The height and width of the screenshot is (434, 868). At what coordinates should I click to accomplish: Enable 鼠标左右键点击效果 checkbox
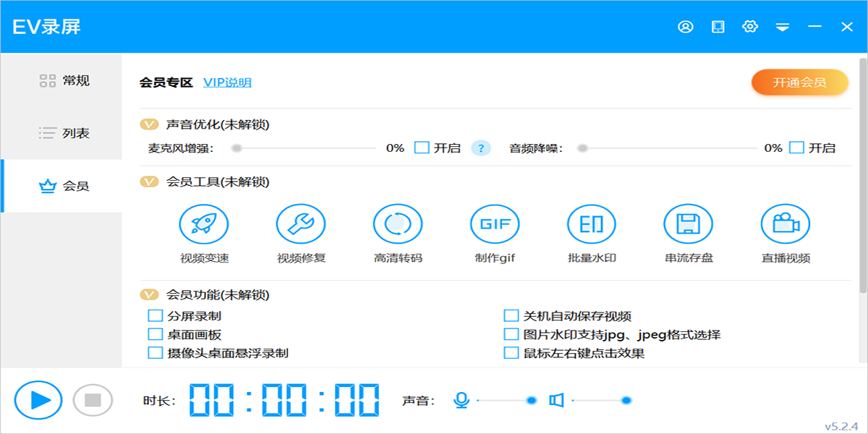511,353
